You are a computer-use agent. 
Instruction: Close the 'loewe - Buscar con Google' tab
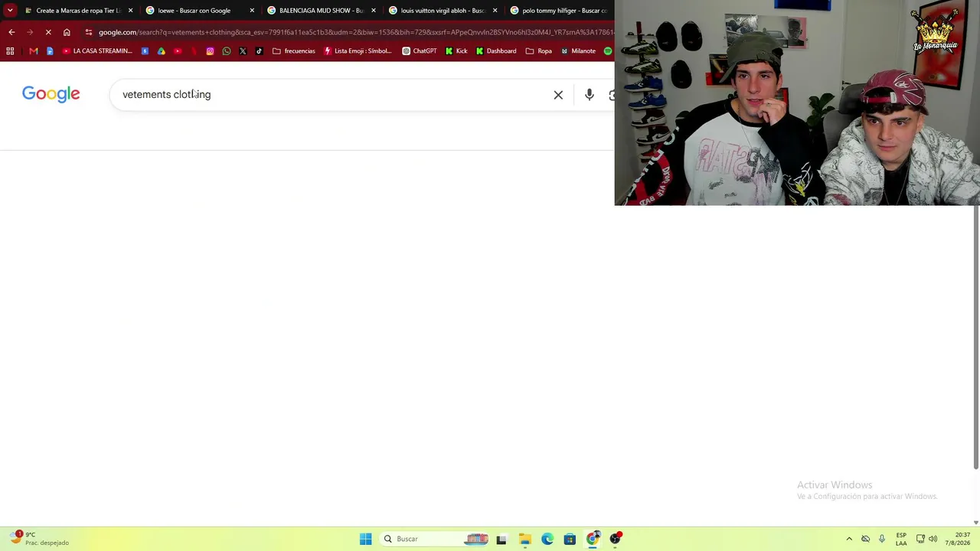(252, 11)
